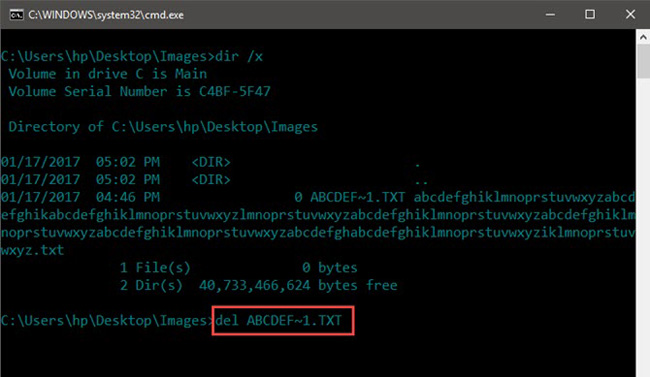
Task: Click 'Volume in drive C is Main' line
Action: tap(107, 74)
